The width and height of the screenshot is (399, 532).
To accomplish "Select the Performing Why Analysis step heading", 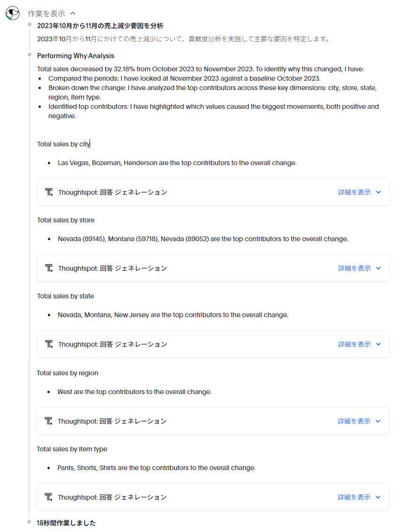I will pyautogui.click(x=76, y=56).
